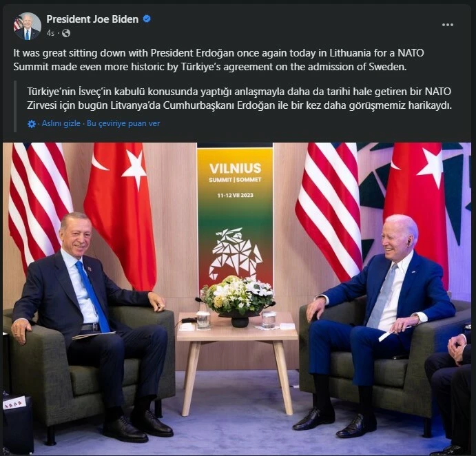
Task: Click the 11-12 VII 2023 date text
Action: [236, 195]
